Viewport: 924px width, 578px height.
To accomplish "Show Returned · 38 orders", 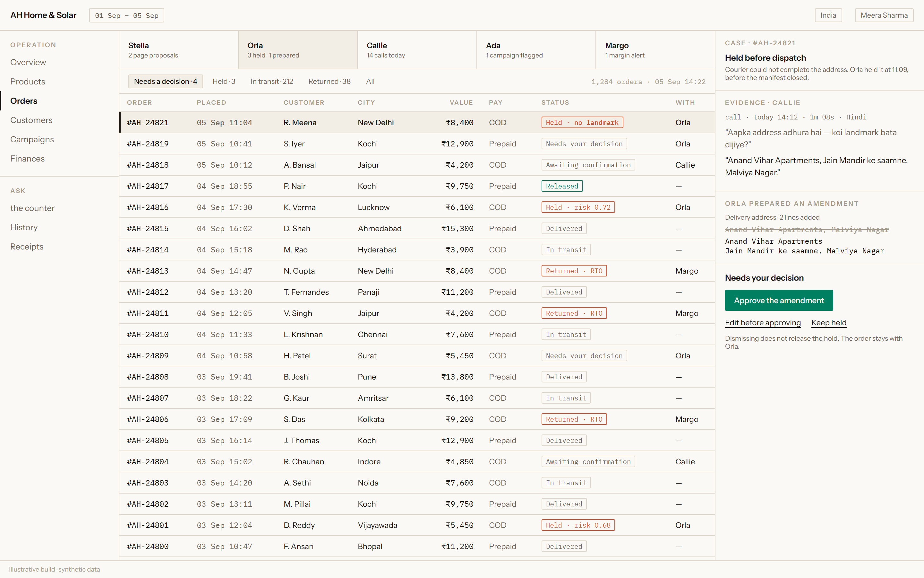I will (329, 82).
